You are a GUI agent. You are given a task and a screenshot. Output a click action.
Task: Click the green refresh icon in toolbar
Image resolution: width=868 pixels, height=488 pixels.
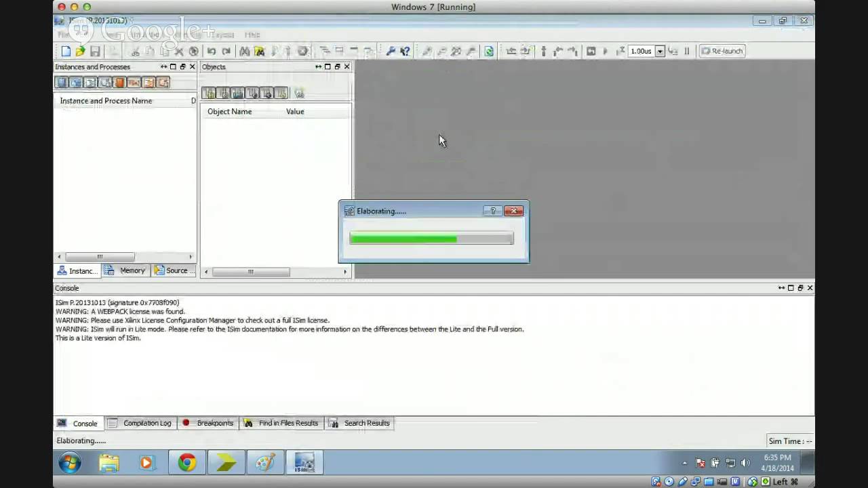[x=489, y=52]
